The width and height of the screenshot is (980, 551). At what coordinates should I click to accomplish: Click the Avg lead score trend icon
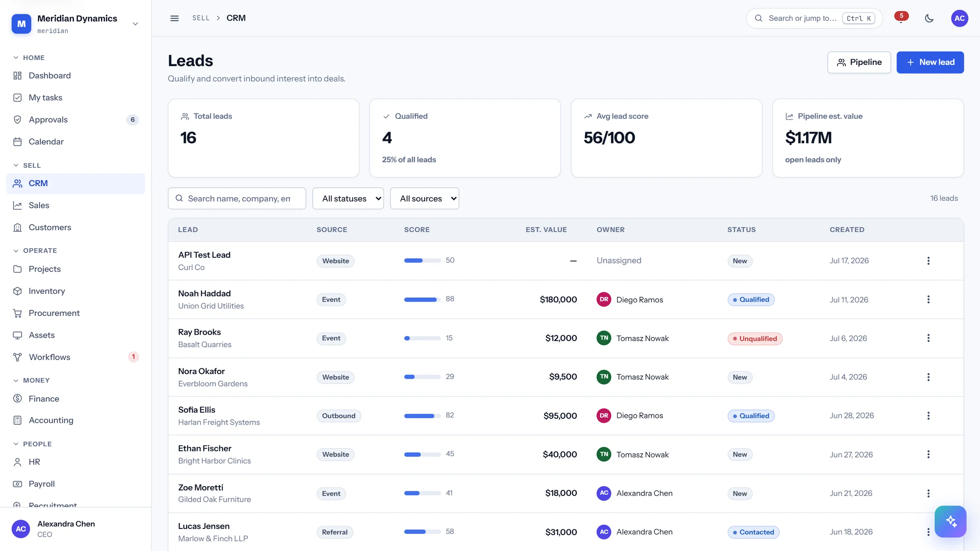[588, 116]
